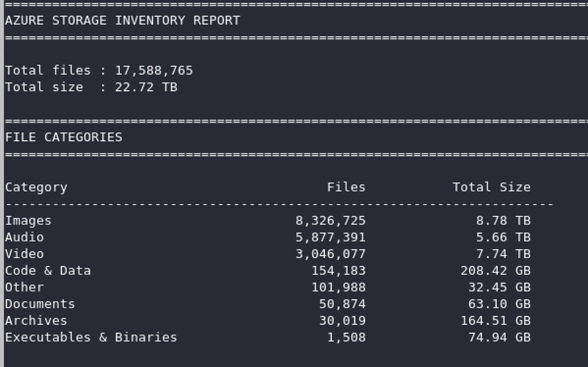Select the total size value 22.72 TB
This screenshot has height=367, width=588.
tap(146, 87)
